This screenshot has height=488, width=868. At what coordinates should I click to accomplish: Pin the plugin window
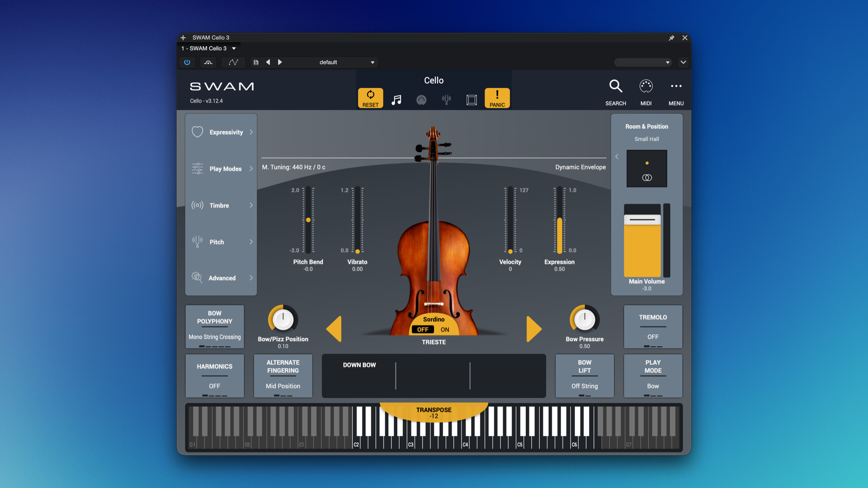point(671,38)
